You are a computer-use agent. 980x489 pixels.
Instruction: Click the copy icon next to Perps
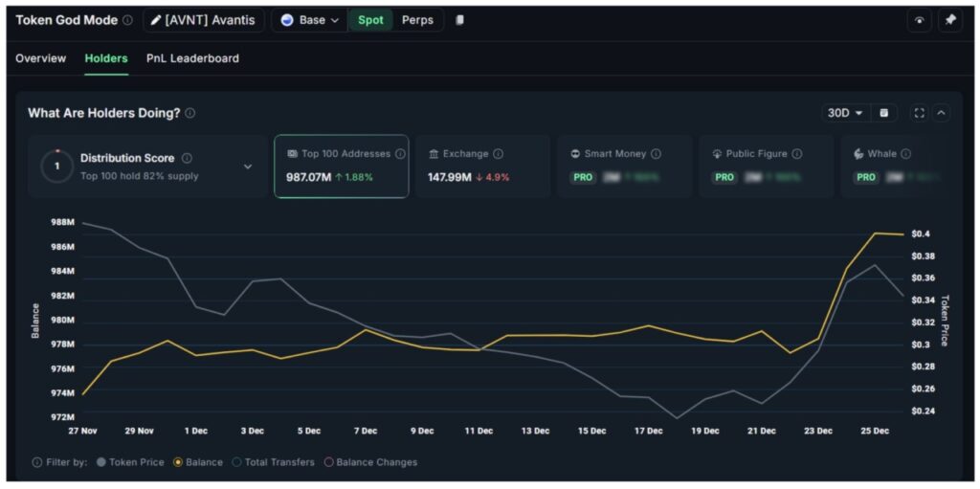(x=460, y=20)
